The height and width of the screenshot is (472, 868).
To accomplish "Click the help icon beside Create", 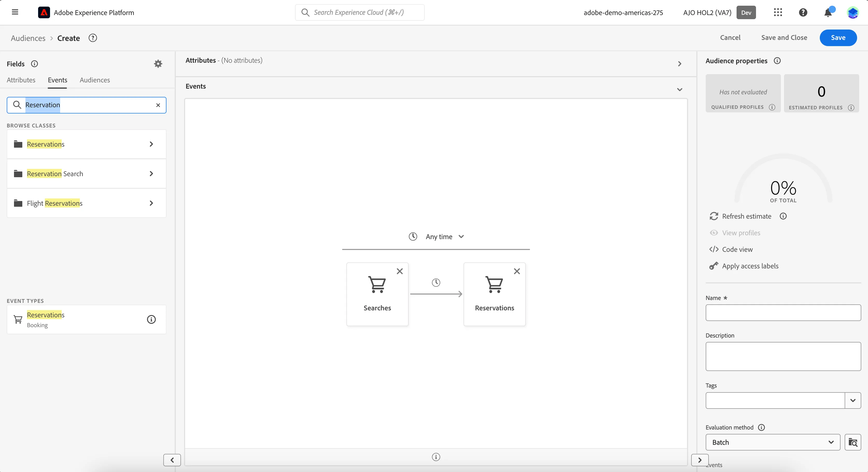I will point(93,38).
